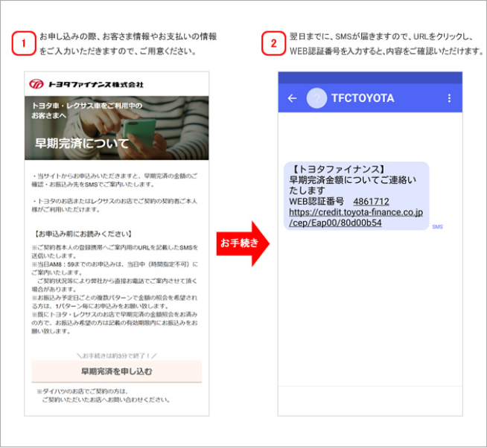Screen dimensions: 487x448
Task: Click the 当日AM8:59までのお申込み note line
Action: pyautogui.click(x=115, y=268)
